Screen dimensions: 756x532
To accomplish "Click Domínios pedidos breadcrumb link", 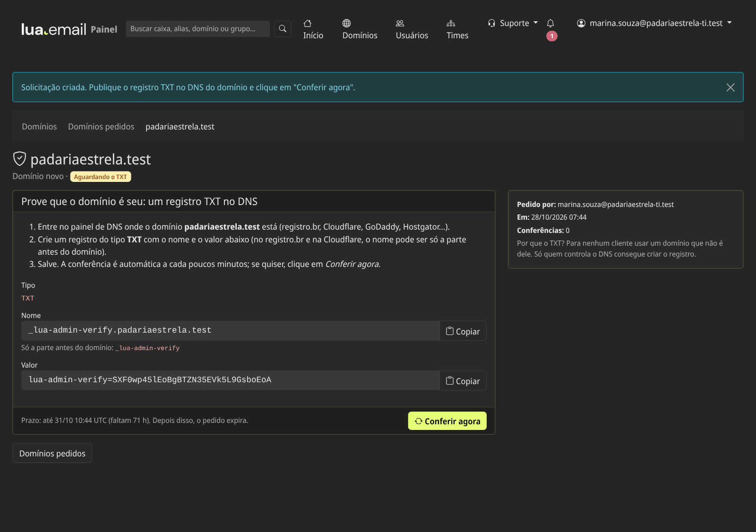I will pos(101,127).
